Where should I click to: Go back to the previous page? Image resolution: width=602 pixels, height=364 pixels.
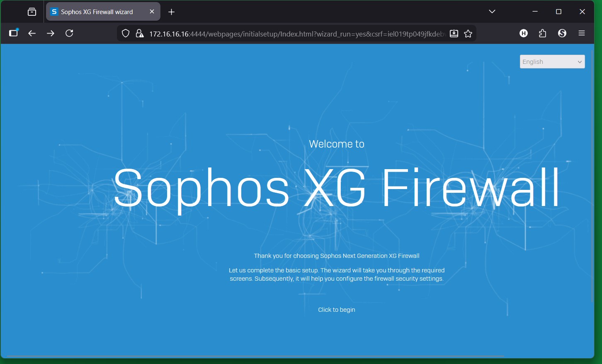pyautogui.click(x=32, y=33)
